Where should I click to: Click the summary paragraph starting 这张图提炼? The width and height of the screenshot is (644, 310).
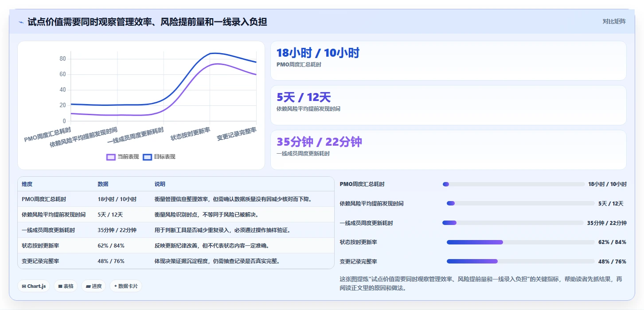[481, 283]
